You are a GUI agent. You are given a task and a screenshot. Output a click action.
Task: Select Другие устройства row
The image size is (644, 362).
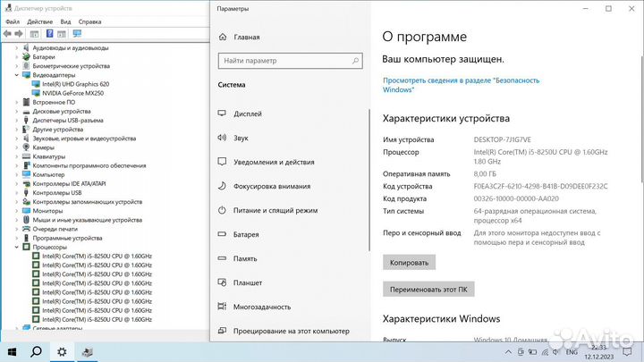coord(58,130)
